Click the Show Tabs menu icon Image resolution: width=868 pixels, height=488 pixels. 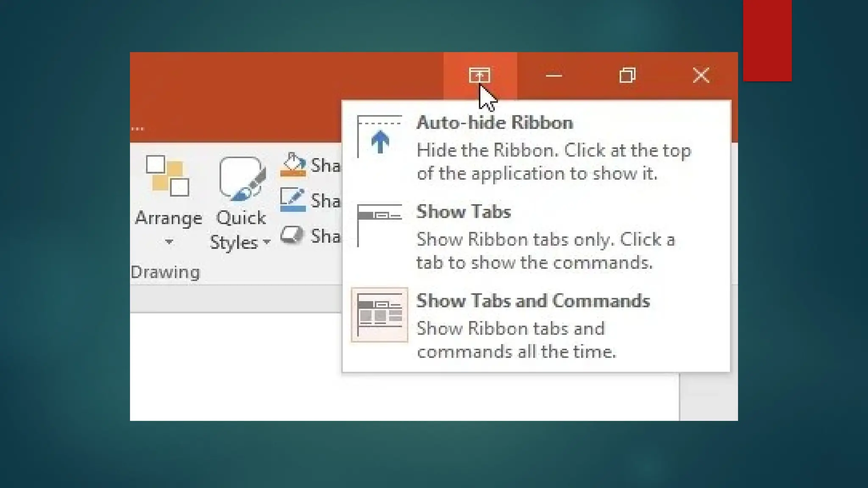point(379,225)
